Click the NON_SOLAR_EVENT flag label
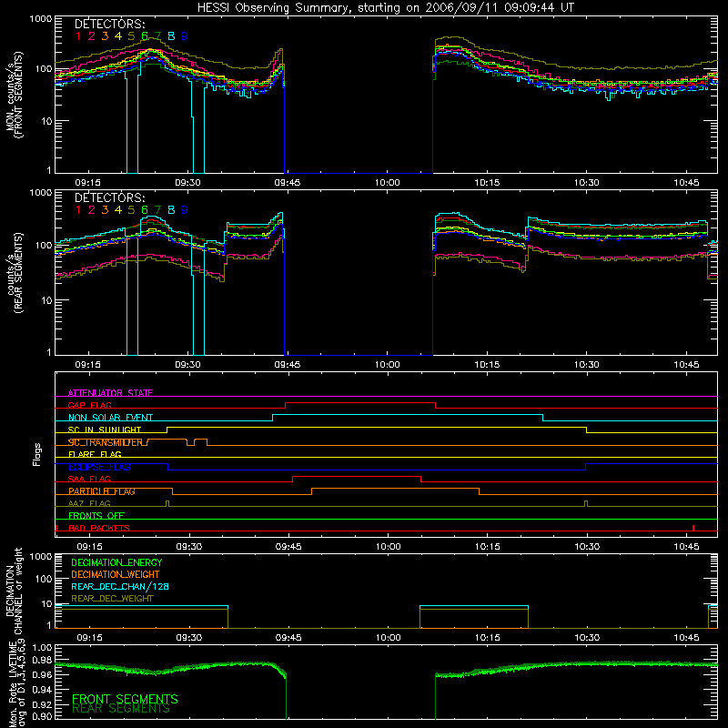This screenshot has width=728, height=728. (110, 418)
